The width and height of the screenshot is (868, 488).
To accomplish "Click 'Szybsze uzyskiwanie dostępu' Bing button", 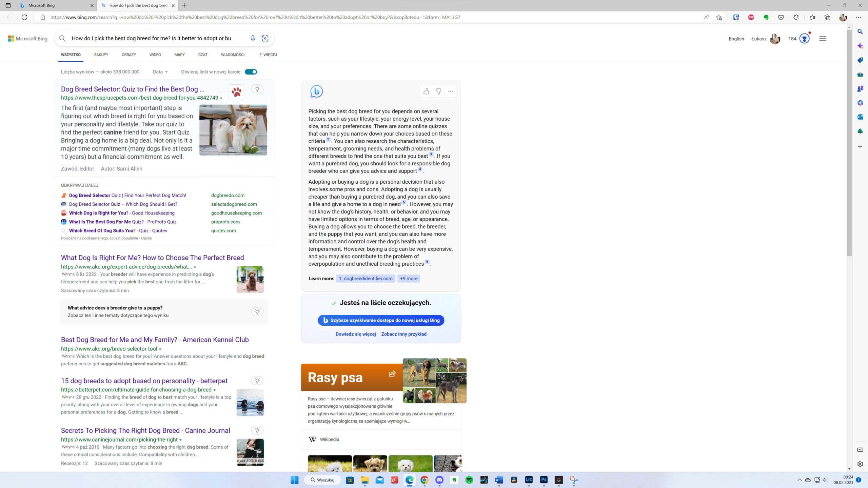I will point(381,320).
